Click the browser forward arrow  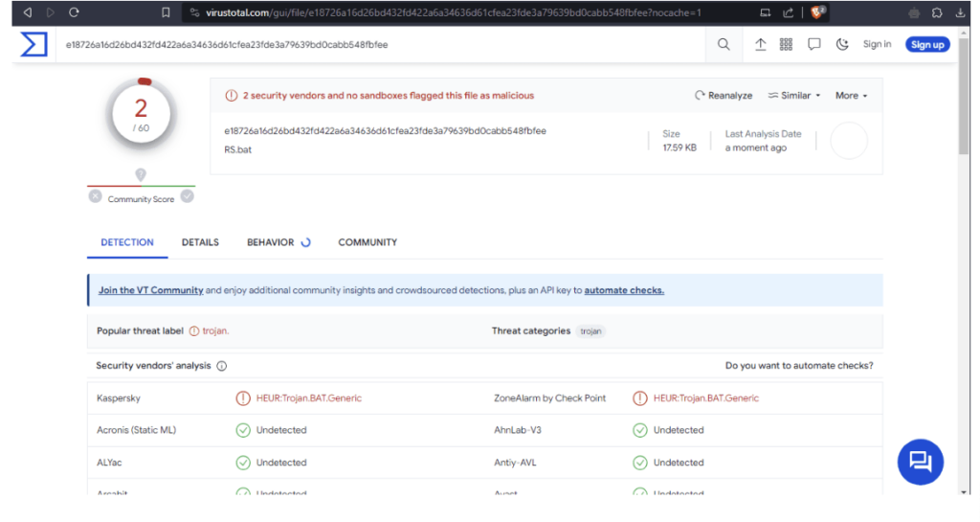point(51,12)
